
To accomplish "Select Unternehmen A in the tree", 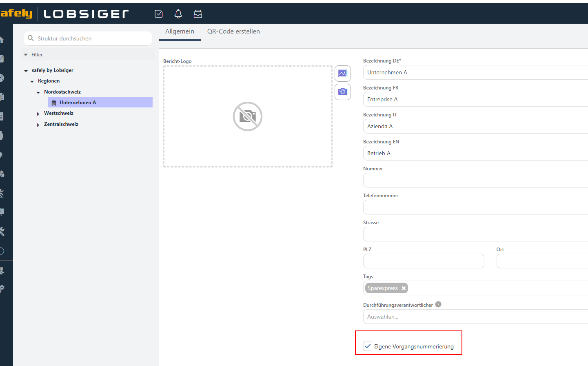I will pyautogui.click(x=78, y=103).
